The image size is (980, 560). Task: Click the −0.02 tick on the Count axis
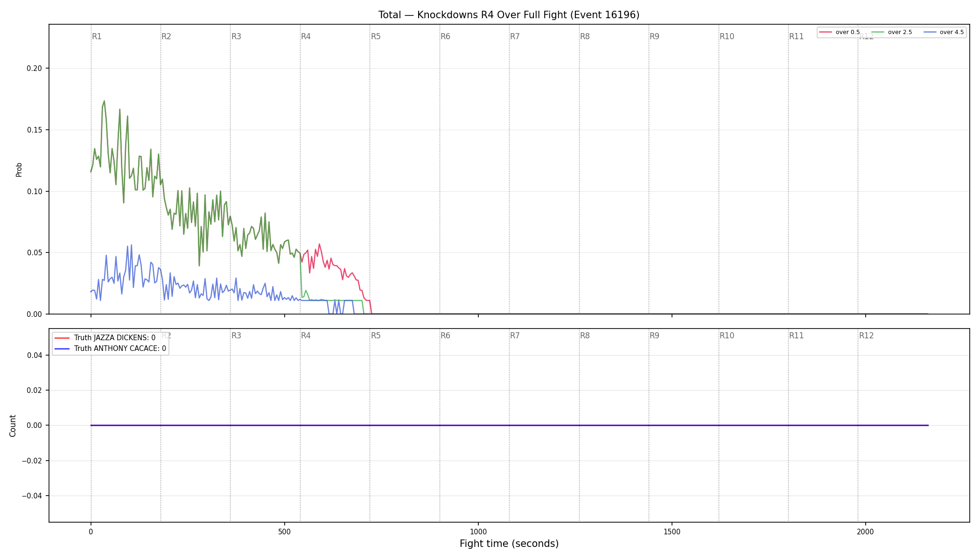tap(32, 461)
